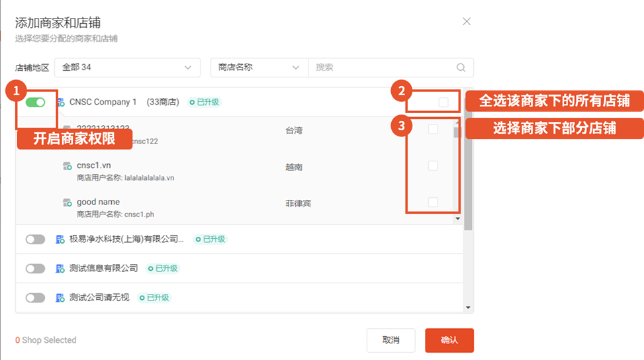Close the 添加商家和店铺 dialog
This screenshot has height=360, width=644.
click(x=467, y=21)
